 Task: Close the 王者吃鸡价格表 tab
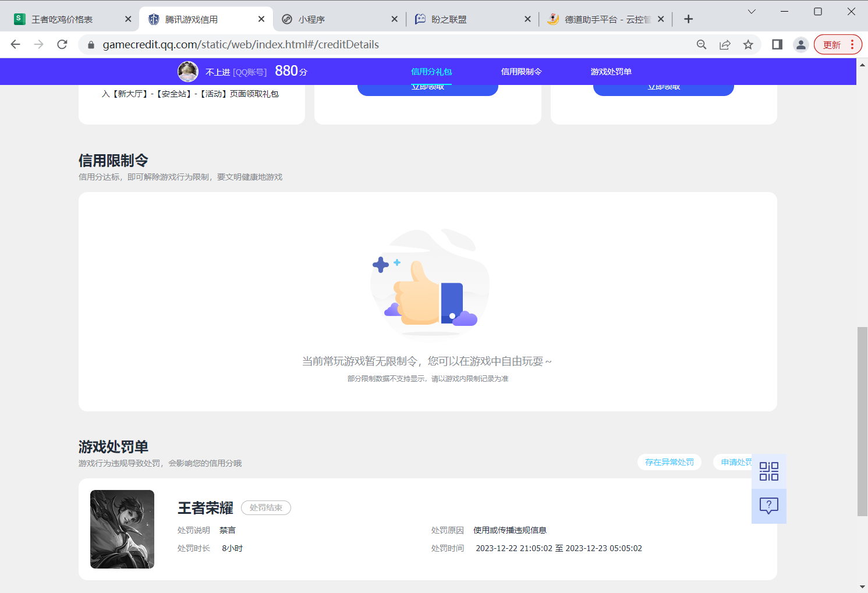click(x=128, y=19)
